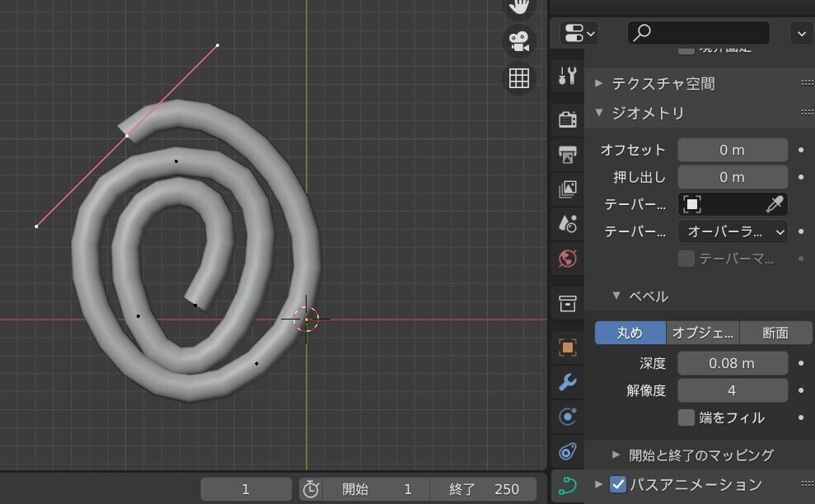Select the 断面 bevel mode
Screen dimensions: 815x504
pos(775,333)
